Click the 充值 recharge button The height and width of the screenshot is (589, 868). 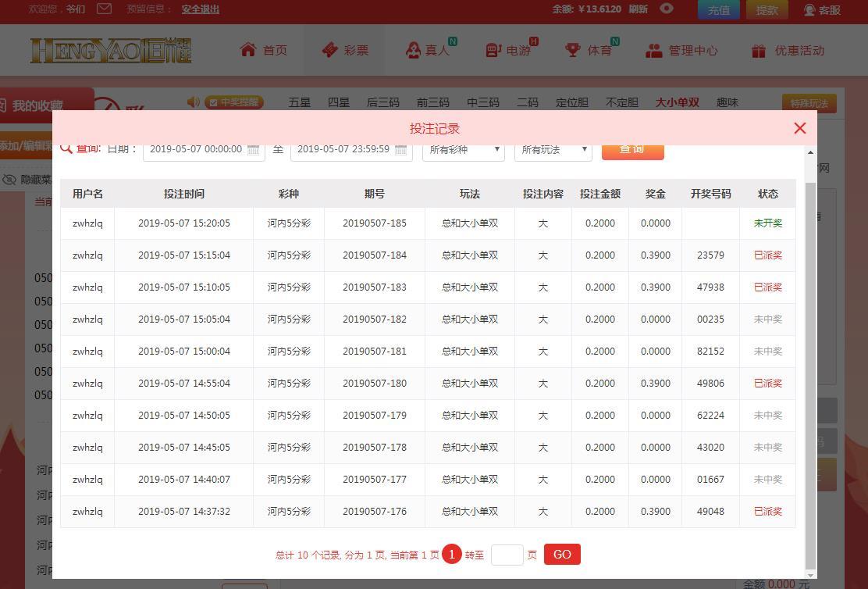click(x=719, y=10)
